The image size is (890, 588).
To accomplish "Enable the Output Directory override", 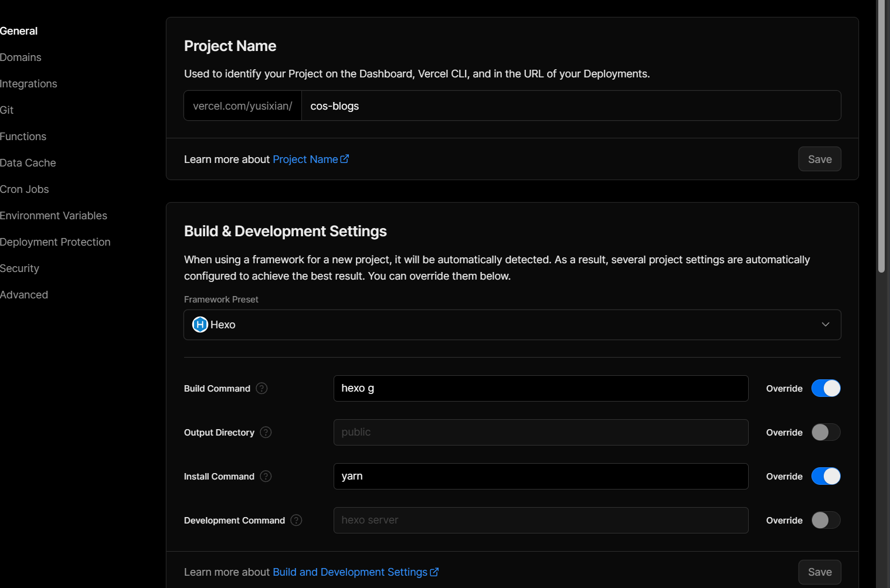I will click(826, 432).
